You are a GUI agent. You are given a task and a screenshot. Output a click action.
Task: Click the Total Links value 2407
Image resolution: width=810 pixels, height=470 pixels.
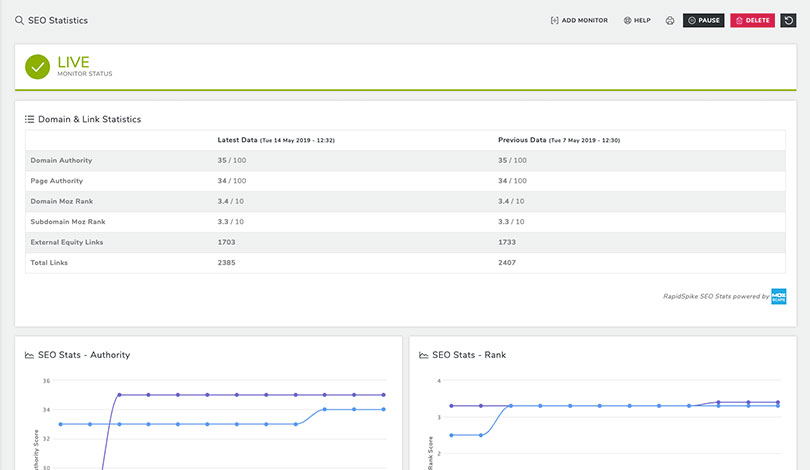click(507, 263)
